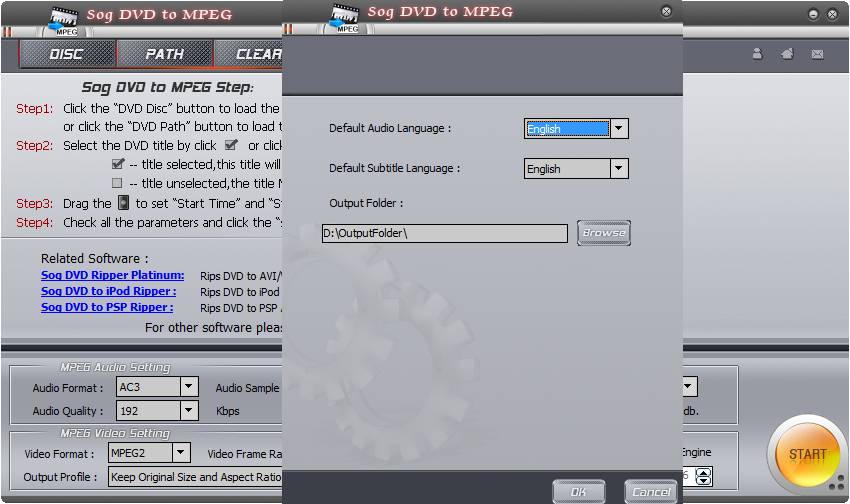Minimize the main Sog DVD to MPEG window
The height and width of the screenshot is (504, 850).
pyautogui.click(x=813, y=15)
